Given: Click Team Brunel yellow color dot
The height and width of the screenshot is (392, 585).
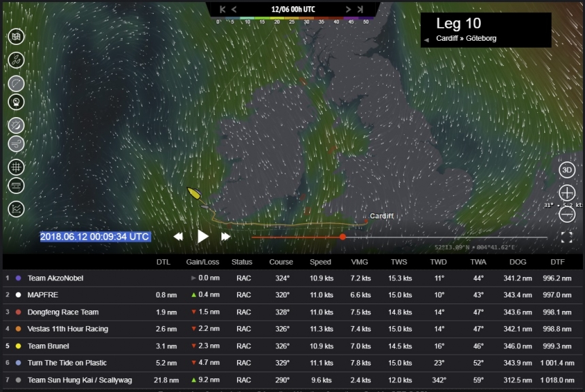Looking at the screenshot, I should click(18, 346).
